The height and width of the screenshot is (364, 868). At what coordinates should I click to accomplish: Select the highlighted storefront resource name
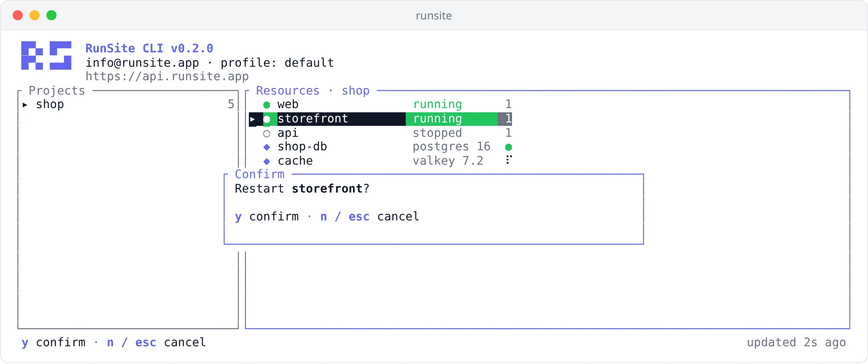pos(313,119)
